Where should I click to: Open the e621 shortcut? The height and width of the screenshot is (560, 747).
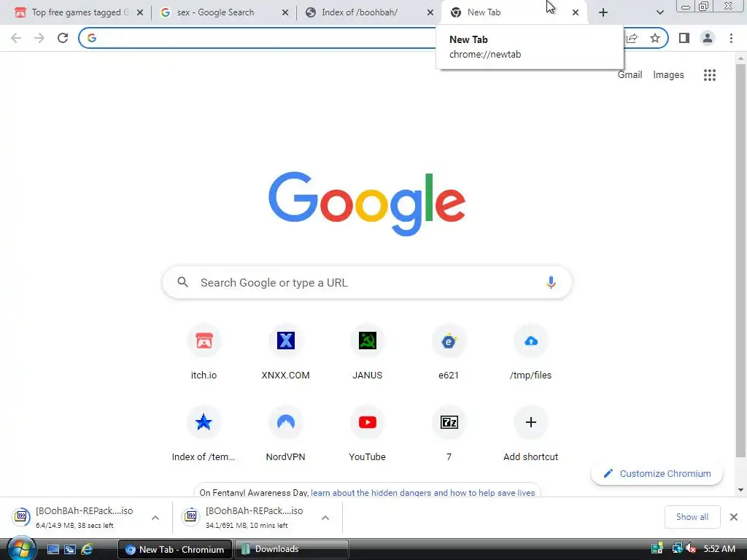[449, 353]
